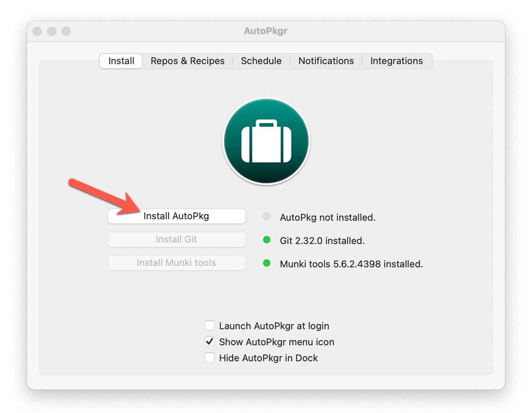The width and height of the screenshot is (532, 413).
Task: Close the AutoPkgr window
Action: [37, 31]
